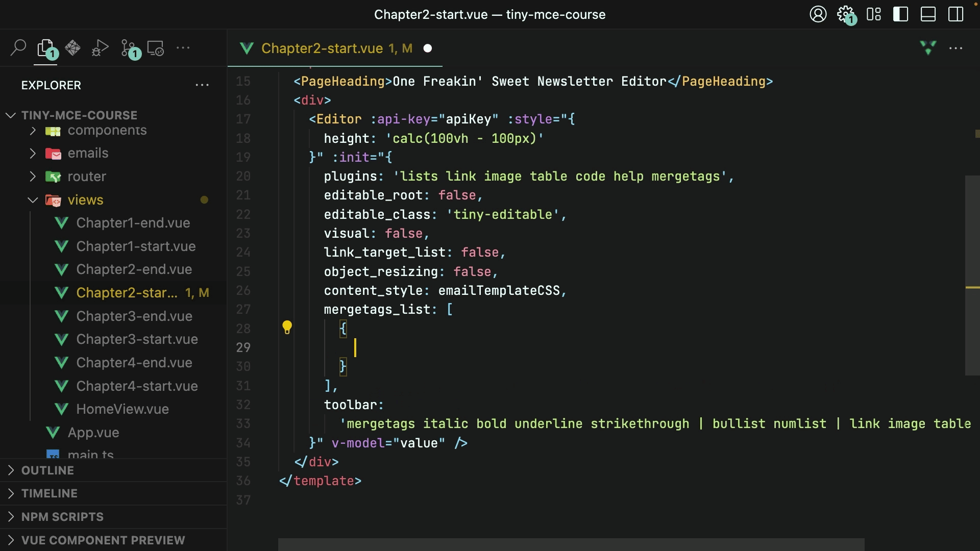Open the Manage gear icon
This screenshot has height=551, width=980.
[x=846, y=14]
